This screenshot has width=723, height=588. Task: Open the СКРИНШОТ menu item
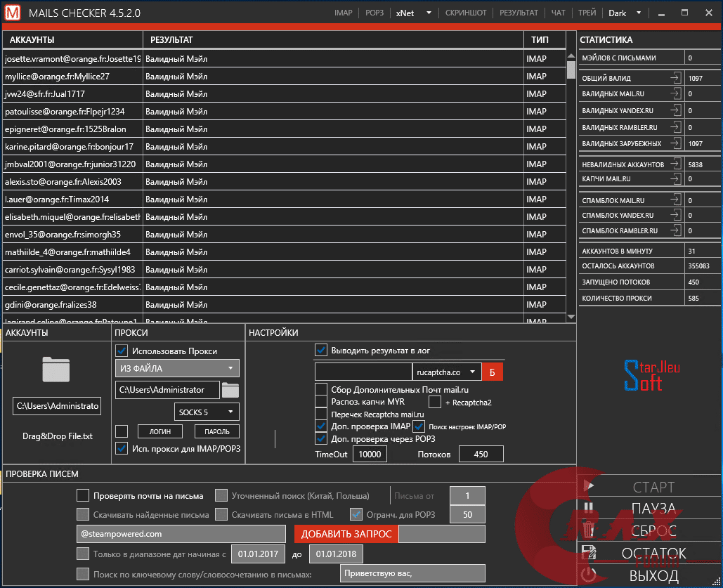point(466,13)
